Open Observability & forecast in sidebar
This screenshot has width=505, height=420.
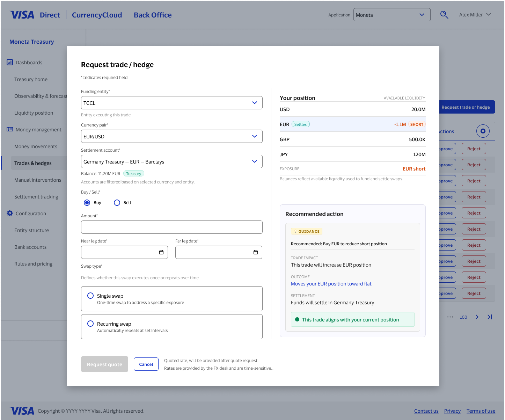click(41, 96)
